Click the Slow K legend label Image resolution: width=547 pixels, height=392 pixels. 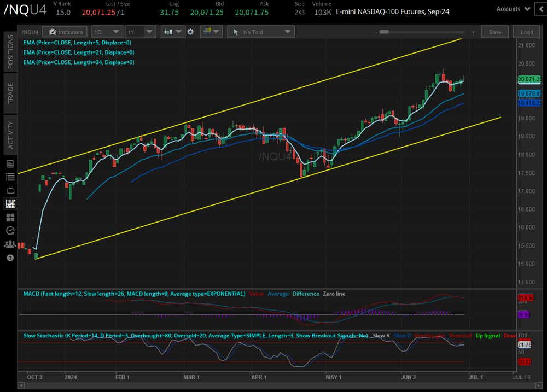point(381,336)
